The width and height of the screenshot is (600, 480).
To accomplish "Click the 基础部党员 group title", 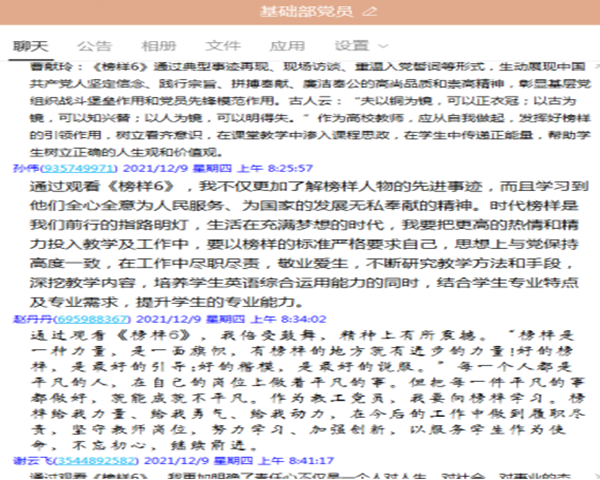I will [x=306, y=12].
